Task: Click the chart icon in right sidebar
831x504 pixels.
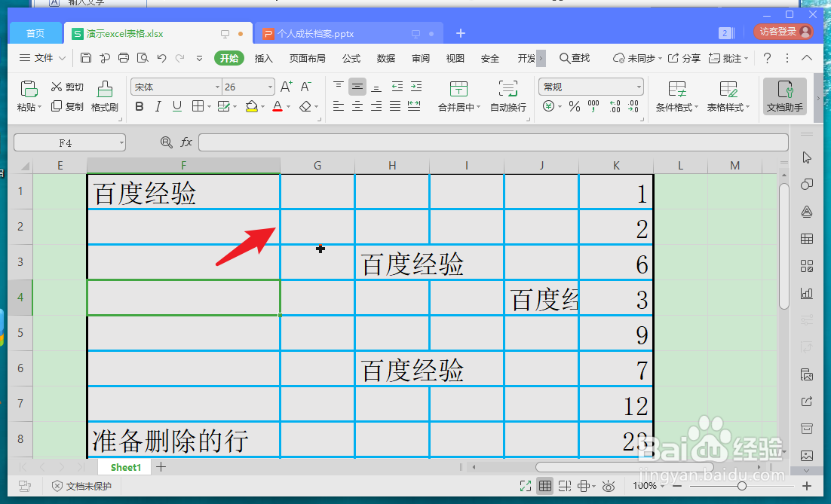Action: 807,293
